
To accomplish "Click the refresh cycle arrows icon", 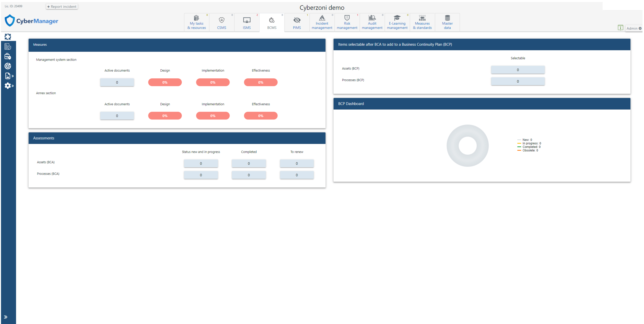I will coord(8,37).
